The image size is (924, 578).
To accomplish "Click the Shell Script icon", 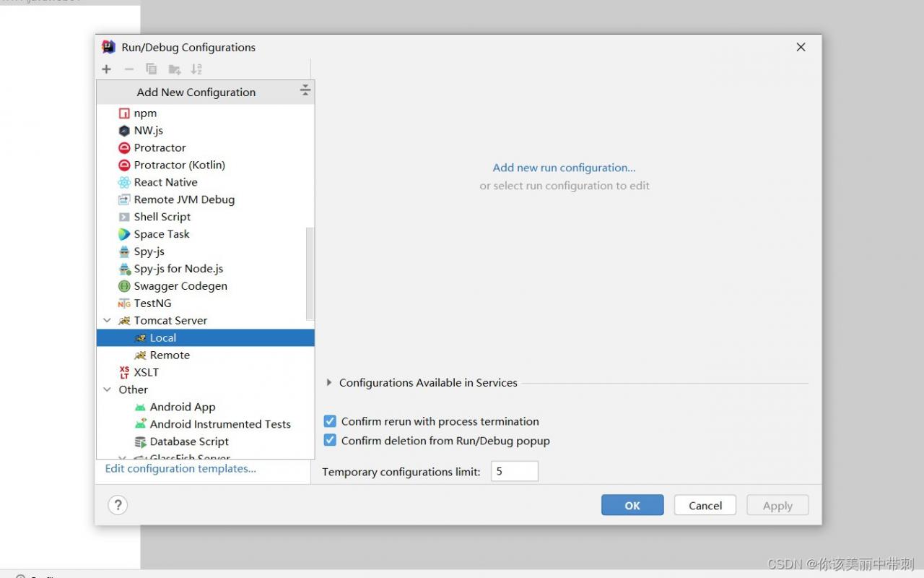I will click(x=124, y=217).
